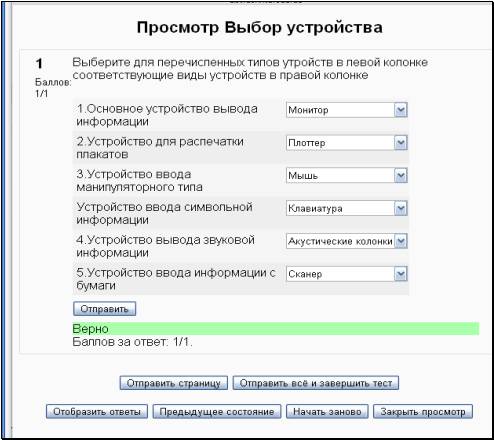Click the Предыдущее состояние button
This screenshot has width=494, height=440.
pyautogui.click(x=217, y=412)
